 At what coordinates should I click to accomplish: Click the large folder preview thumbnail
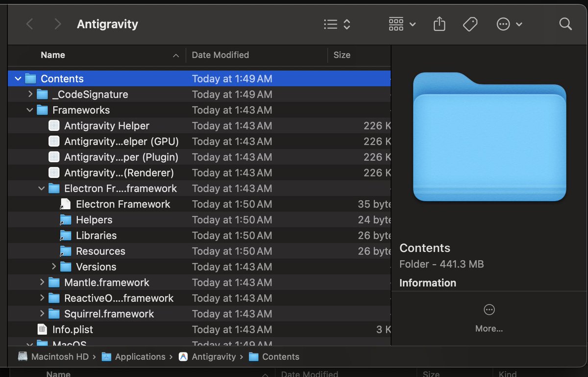(490, 137)
